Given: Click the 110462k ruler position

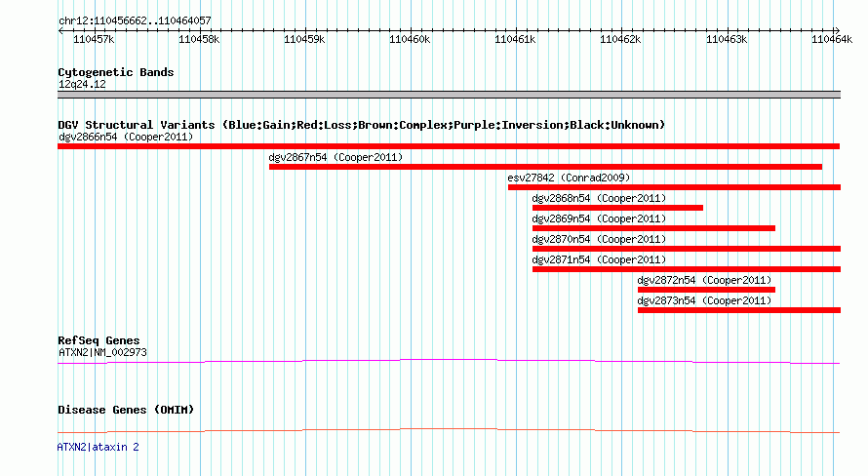Looking at the screenshot, I should click(x=620, y=39).
